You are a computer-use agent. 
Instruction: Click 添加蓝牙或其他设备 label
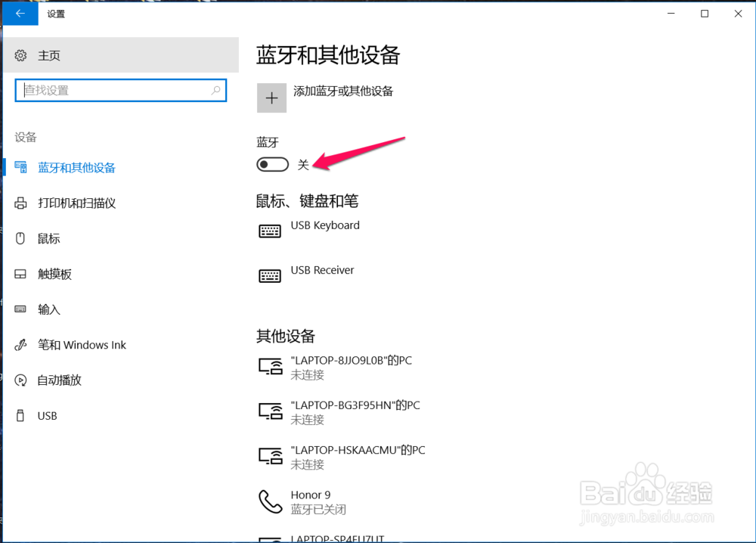click(x=343, y=92)
